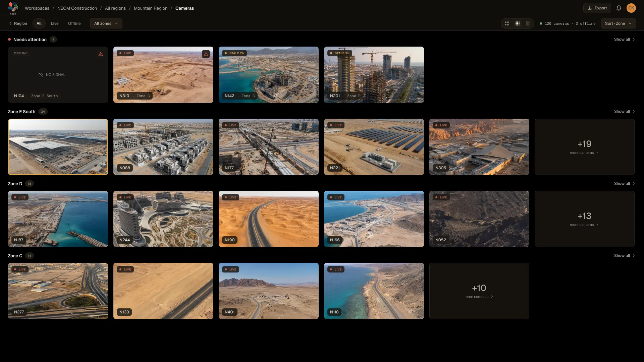Click the NEOM logo icon
The image size is (644, 362).
coord(13,8)
